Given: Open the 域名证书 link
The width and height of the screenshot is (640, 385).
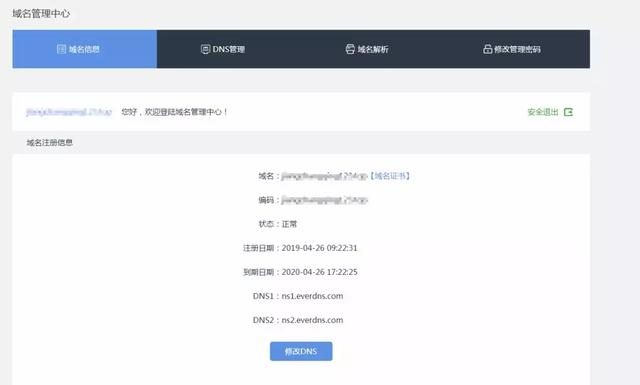Looking at the screenshot, I should [x=391, y=176].
